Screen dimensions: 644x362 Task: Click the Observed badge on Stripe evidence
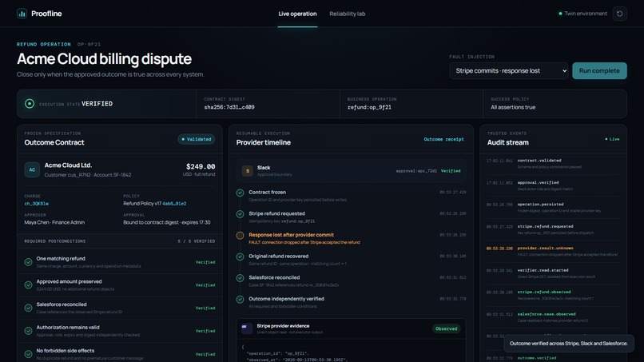(x=446, y=328)
